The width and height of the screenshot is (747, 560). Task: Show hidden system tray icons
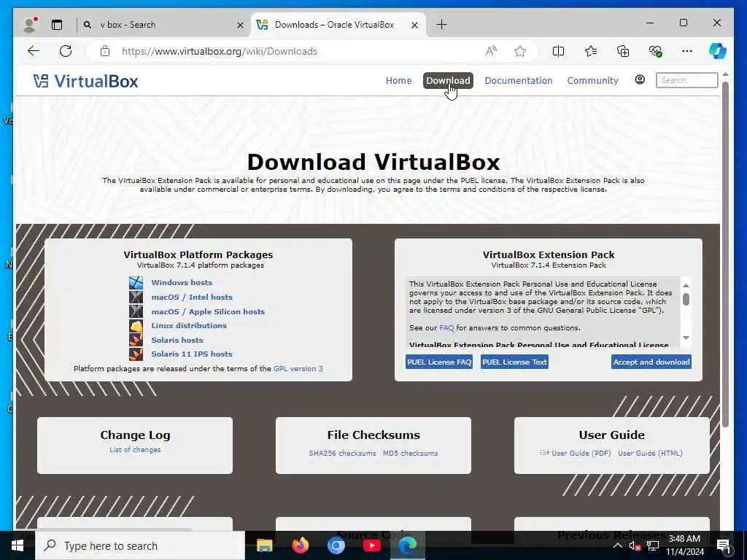point(617,545)
